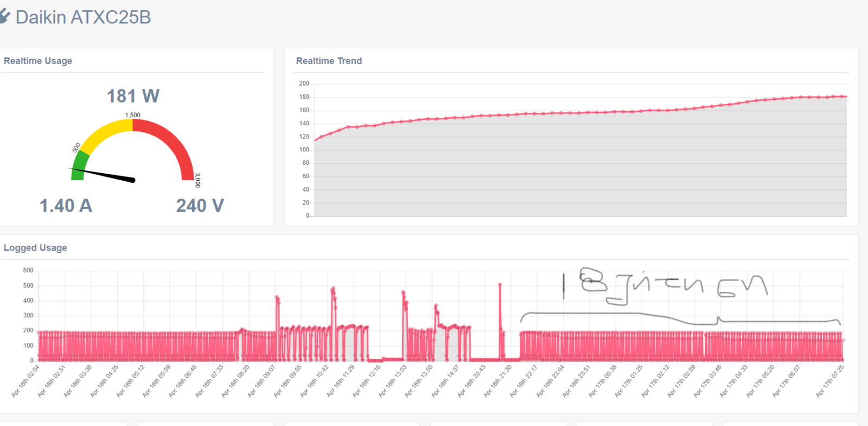Click the Daikin ATXC25B page title

pos(83,17)
